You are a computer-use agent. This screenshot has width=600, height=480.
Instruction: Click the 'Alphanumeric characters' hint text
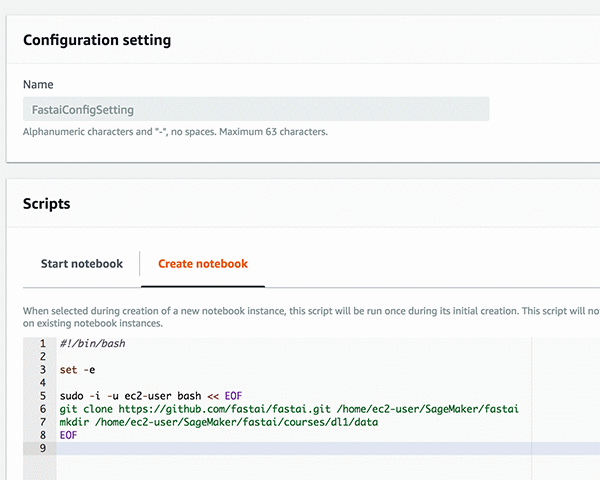click(175, 132)
